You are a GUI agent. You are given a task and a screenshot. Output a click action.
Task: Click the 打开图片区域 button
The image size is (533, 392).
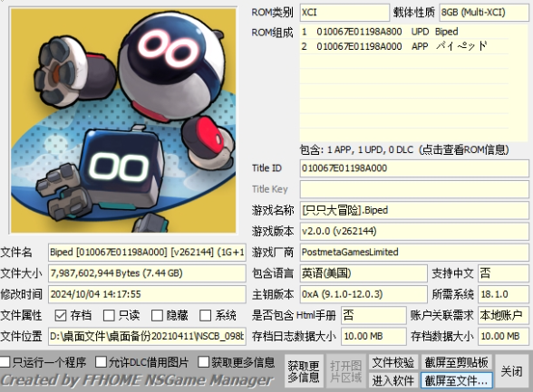[x=345, y=372]
